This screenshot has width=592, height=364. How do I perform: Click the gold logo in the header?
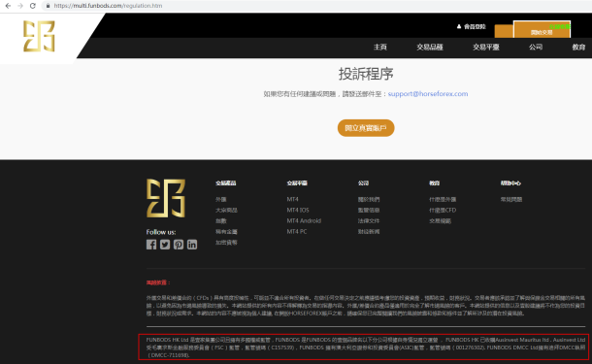[39, 36]
